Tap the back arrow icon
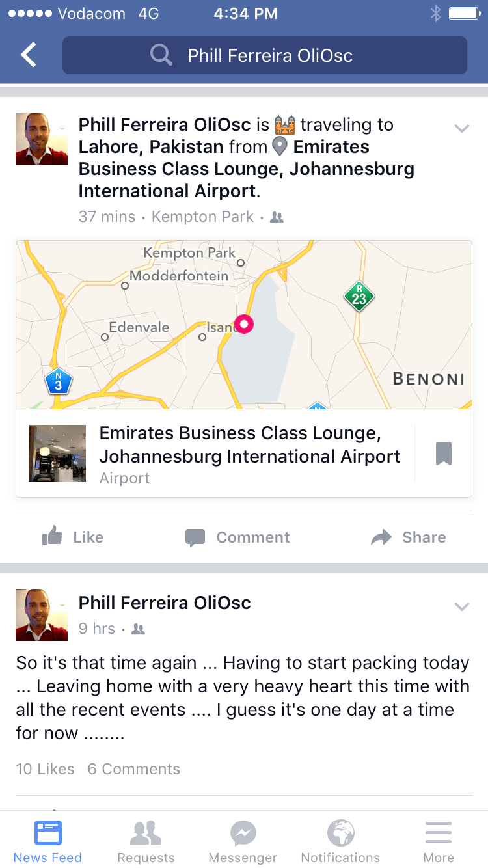This screenshot has width=488, height=868. pyautogui.click(x=29, y=55)
